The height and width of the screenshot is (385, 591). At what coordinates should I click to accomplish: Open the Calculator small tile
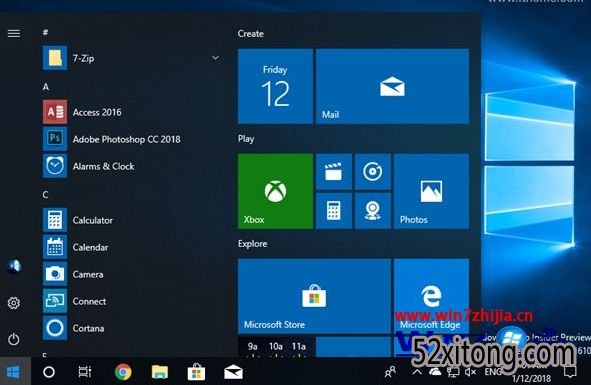pyautogui.click(x=334, y=211)
